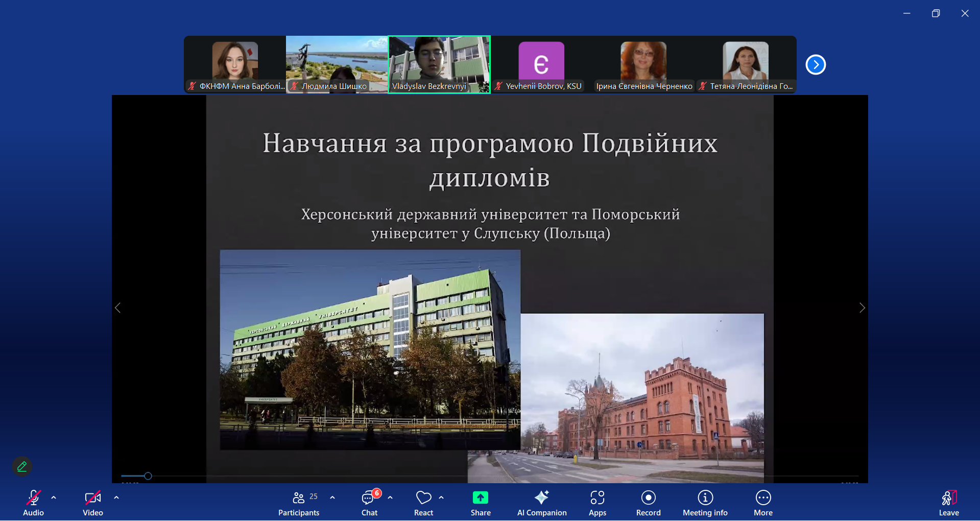Share your screen using the Share icon

click(x=480, y=502)
